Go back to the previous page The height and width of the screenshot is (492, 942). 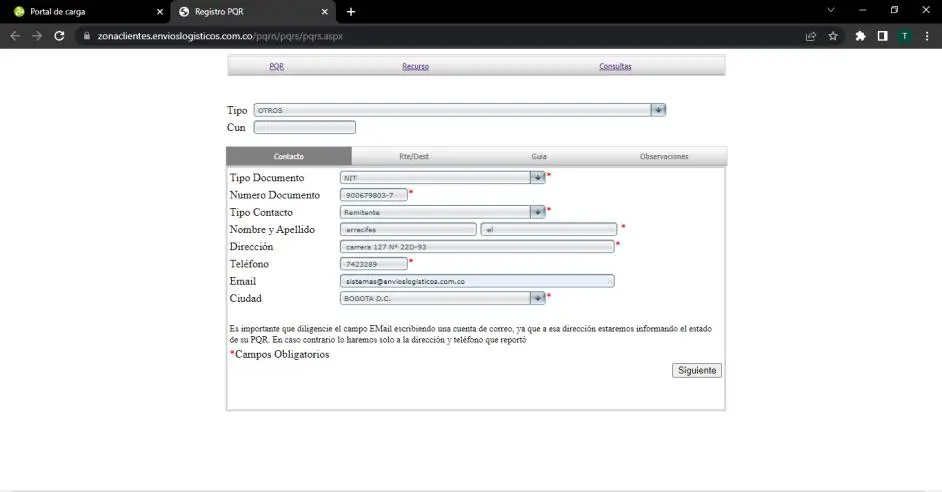[15, 36]
